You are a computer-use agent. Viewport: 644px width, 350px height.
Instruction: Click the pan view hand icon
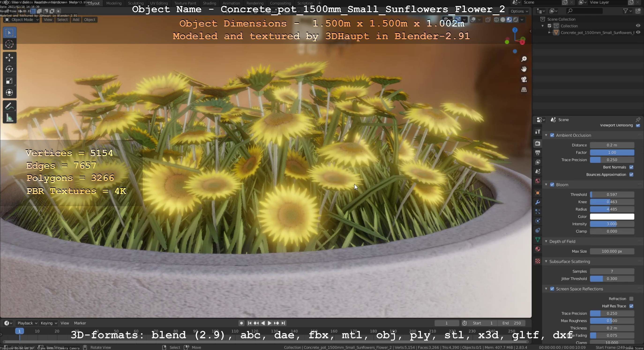click(524, 69)
